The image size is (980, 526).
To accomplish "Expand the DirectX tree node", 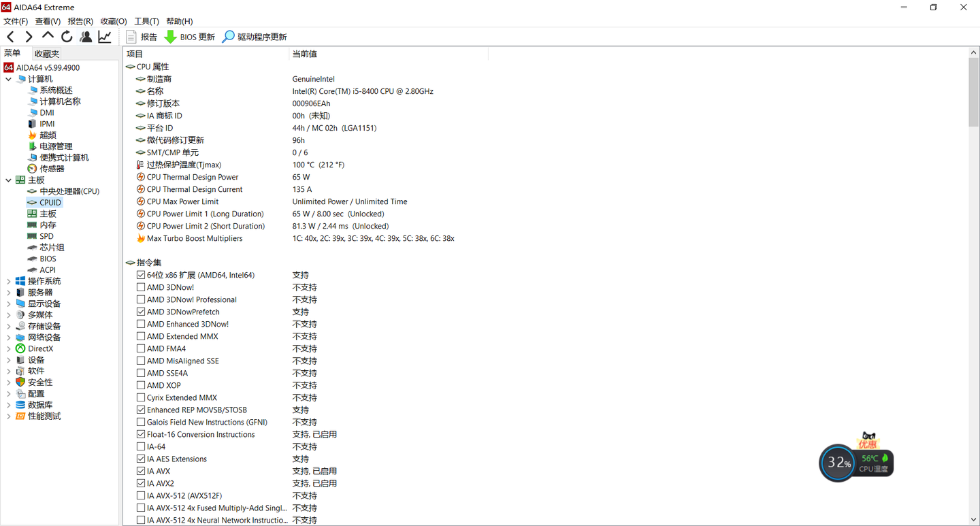I will [x=8, y=348].
